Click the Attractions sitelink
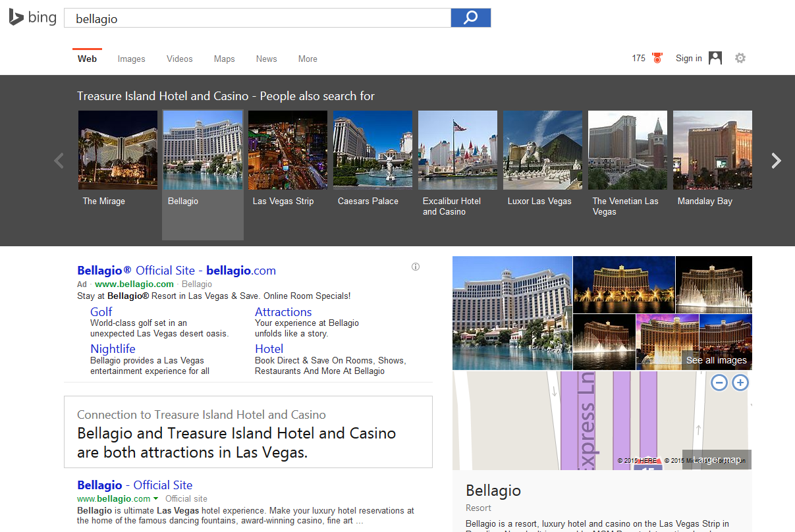 coord(283,311)
